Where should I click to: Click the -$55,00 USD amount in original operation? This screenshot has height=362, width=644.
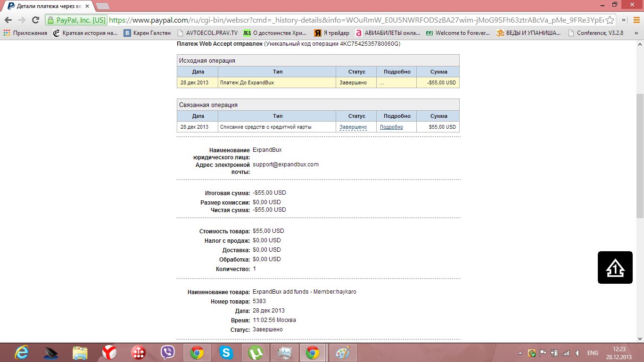click(x=441, y=82)
